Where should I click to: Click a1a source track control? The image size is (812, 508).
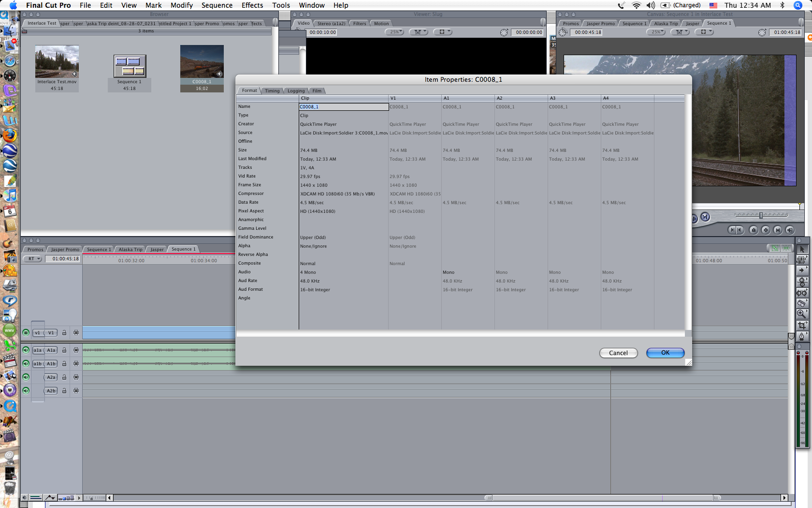tap(38, 350)
